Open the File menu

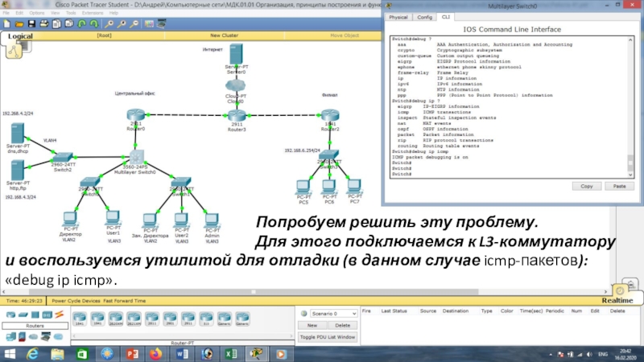tap(6, 13)
